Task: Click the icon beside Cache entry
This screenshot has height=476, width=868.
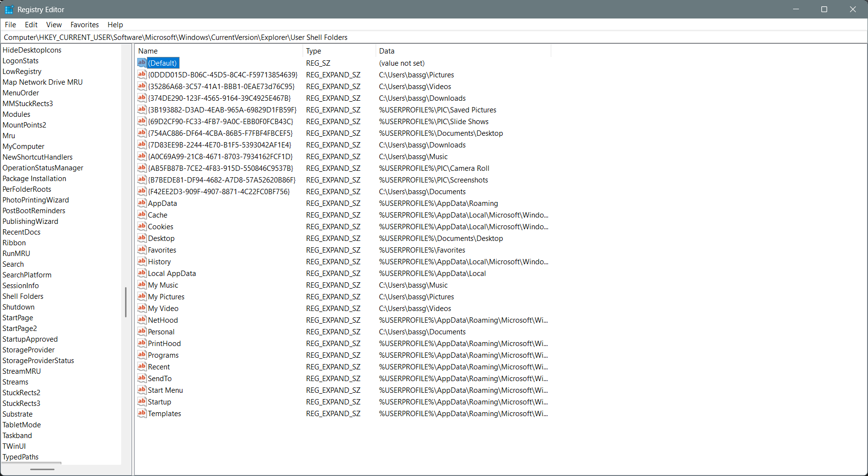Action: pyautogui.click(x=142, y=215)
